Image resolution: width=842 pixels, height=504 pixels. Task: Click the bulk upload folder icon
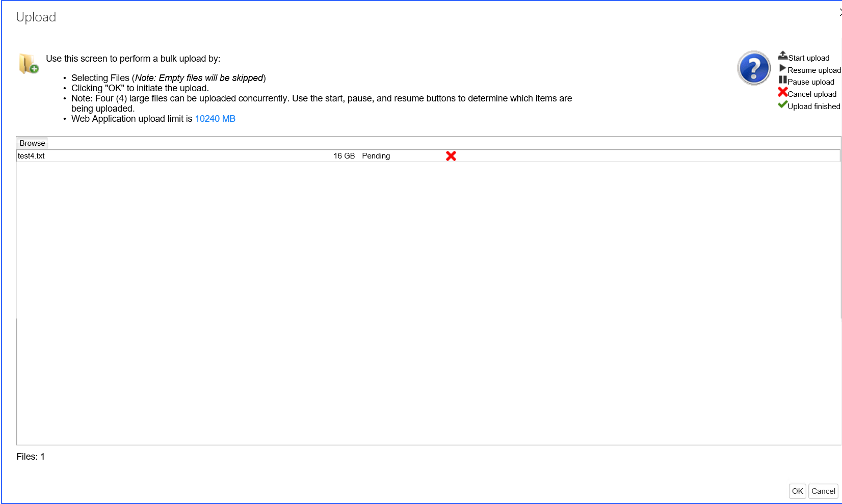point(28,64)
